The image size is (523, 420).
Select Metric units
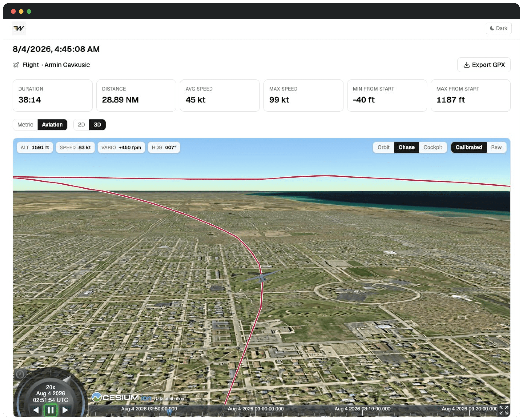pos(25,125)
